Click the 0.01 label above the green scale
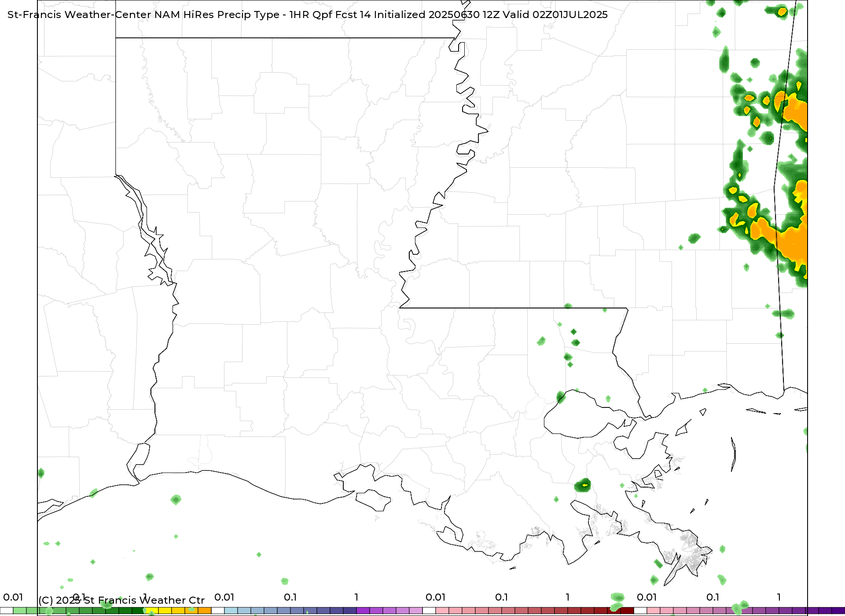This screenshot has height=616, width=845. point(13,597)
